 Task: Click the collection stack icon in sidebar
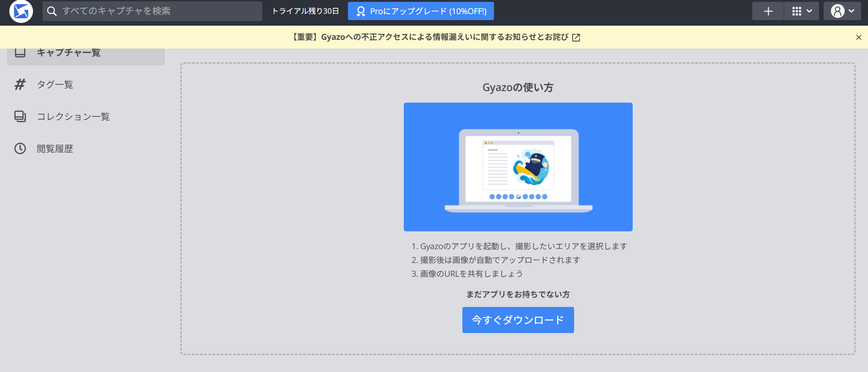coord(20,116)
